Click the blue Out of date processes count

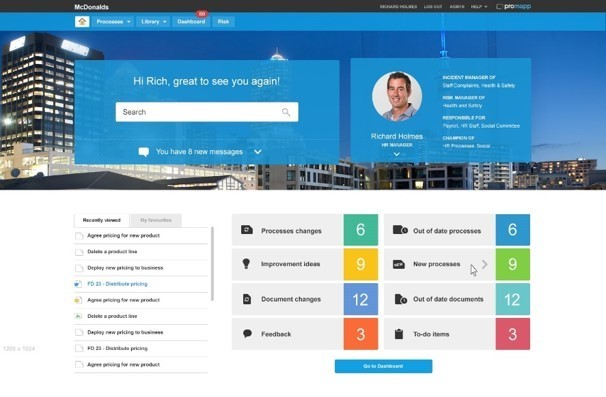pos(512,230)
